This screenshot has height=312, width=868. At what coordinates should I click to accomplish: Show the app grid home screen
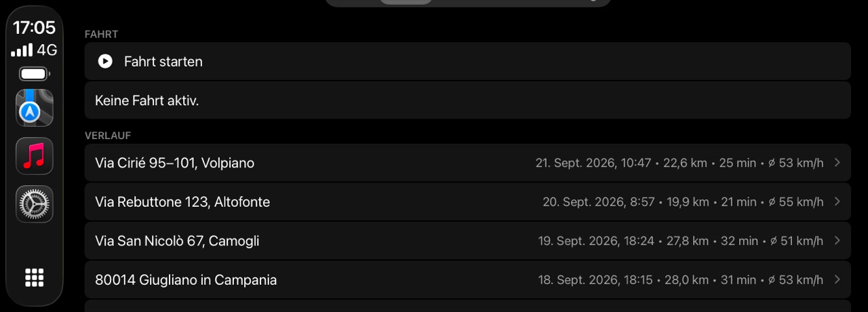click(35, 277)
